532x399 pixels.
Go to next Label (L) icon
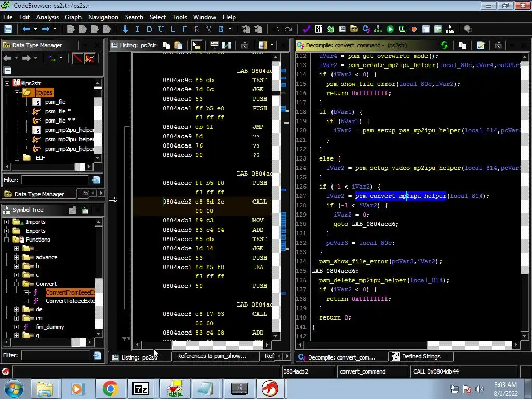[x=172, y=29]
